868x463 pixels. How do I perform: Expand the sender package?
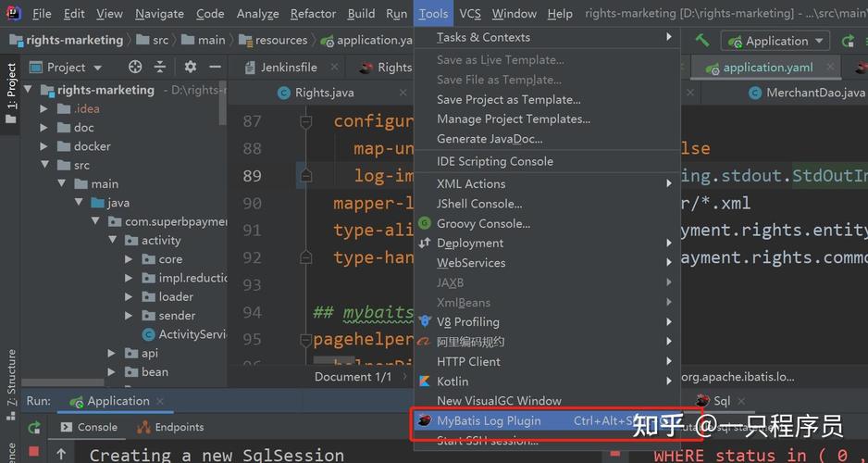click(129, 316)
